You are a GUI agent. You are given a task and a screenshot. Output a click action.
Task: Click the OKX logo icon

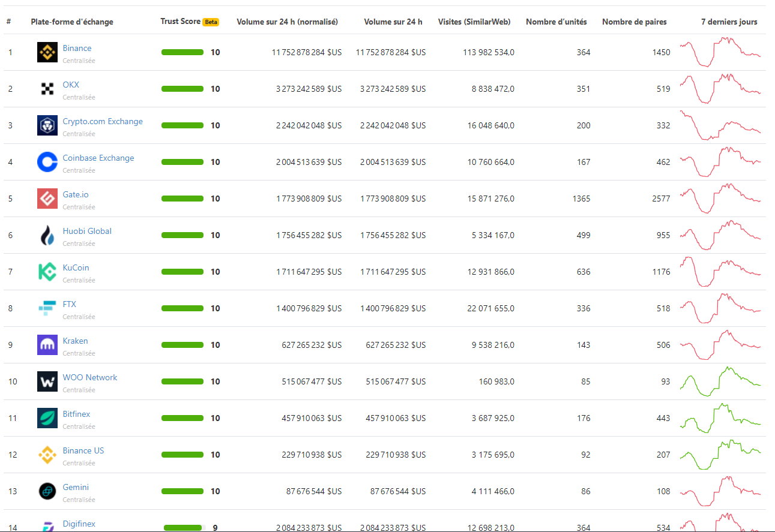pos(47,89)
